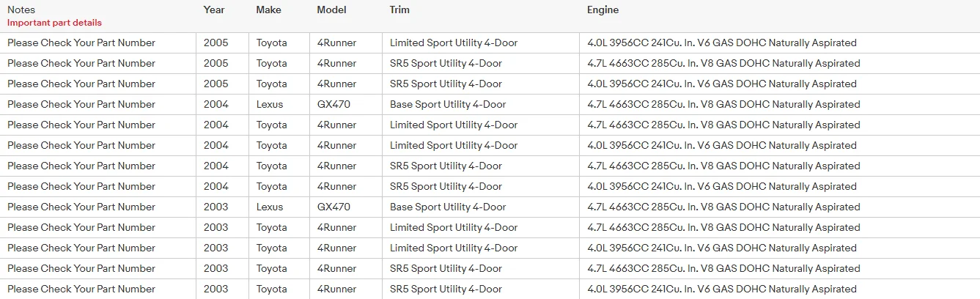980x299 pixels.
Task: Click the Engine column header
Action: pyautogui.click(x=603, y=10)
